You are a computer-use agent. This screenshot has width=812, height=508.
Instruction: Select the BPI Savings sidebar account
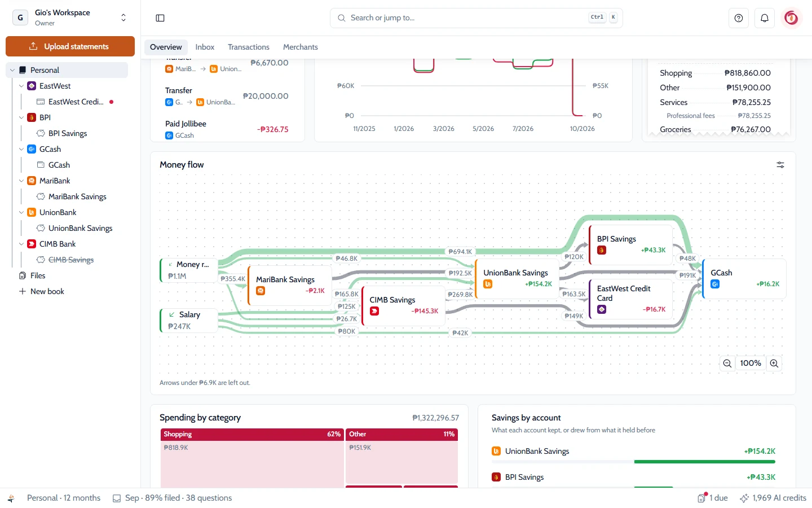coord(68,133)
